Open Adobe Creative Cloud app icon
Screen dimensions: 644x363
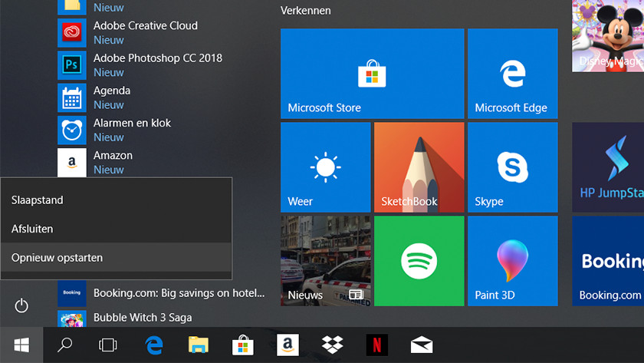coord(72,32)
